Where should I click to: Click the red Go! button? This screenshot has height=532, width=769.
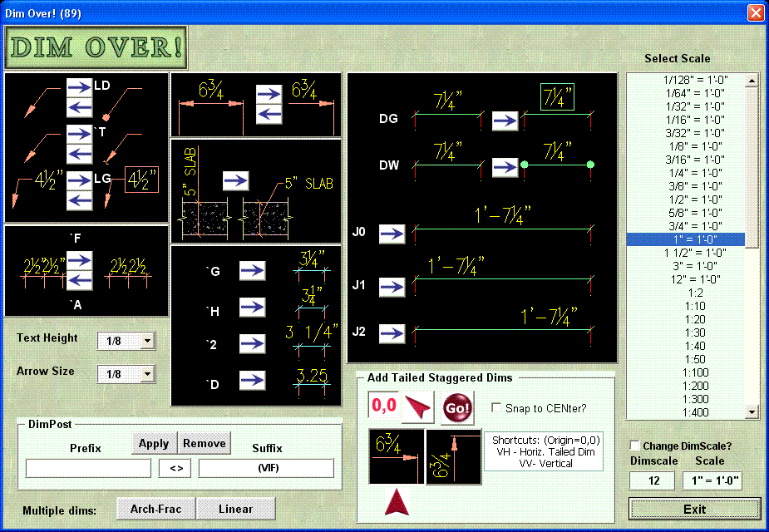pyautogui.click(x=457, y=408)
